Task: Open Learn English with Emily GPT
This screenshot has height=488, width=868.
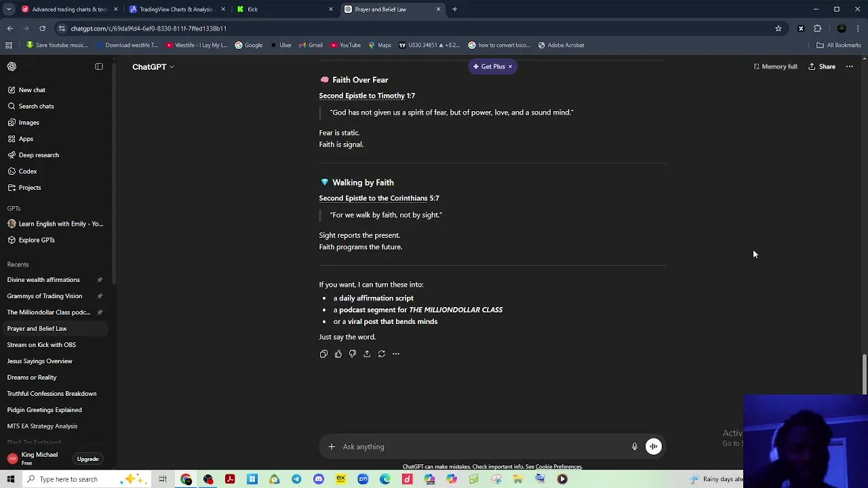Action: [x=54, y=224]
